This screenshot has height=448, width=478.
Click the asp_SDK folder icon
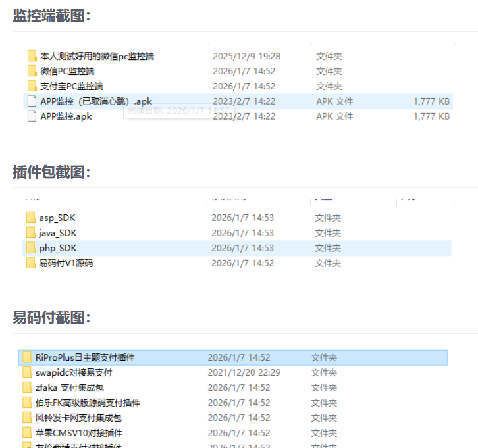[31, 218]
